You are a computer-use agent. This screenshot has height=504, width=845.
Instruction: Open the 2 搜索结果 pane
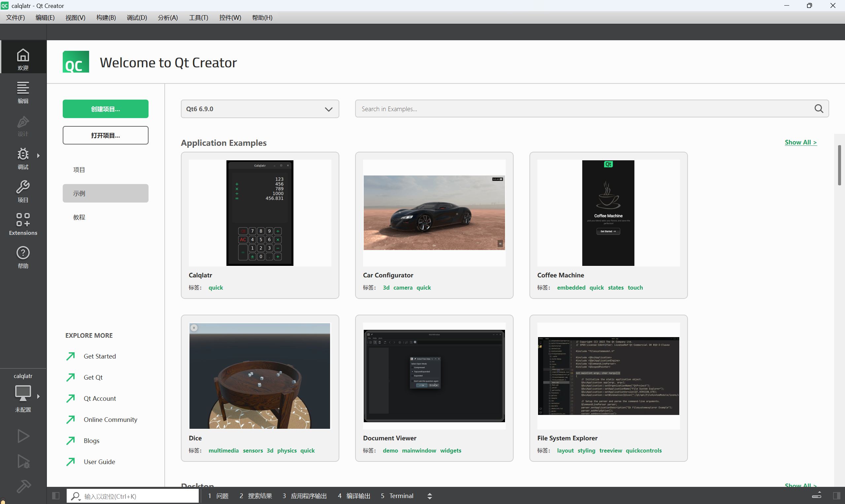coord(255,496)
